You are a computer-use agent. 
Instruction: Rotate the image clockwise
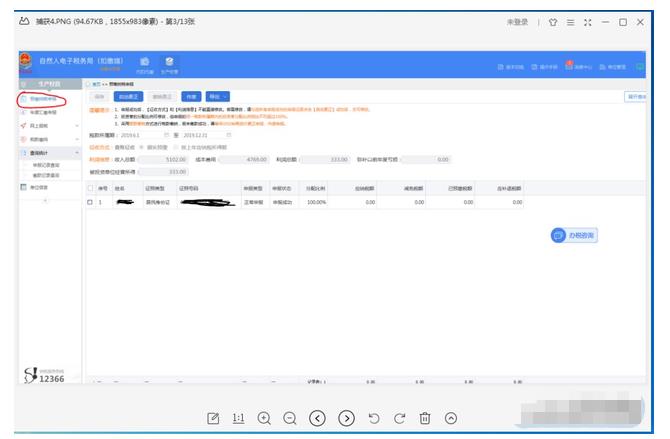click(x=399, y=418)
